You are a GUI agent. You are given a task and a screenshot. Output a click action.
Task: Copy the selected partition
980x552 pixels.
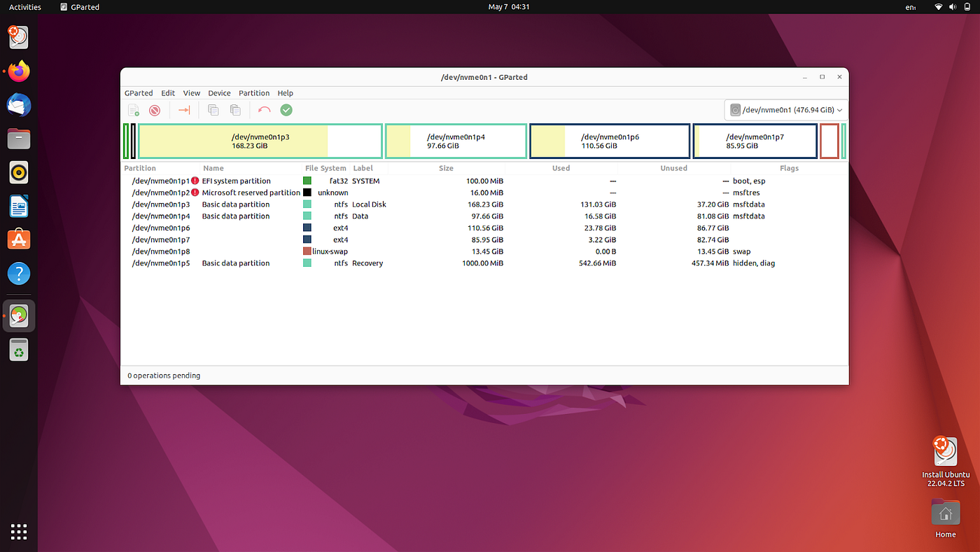213,110
